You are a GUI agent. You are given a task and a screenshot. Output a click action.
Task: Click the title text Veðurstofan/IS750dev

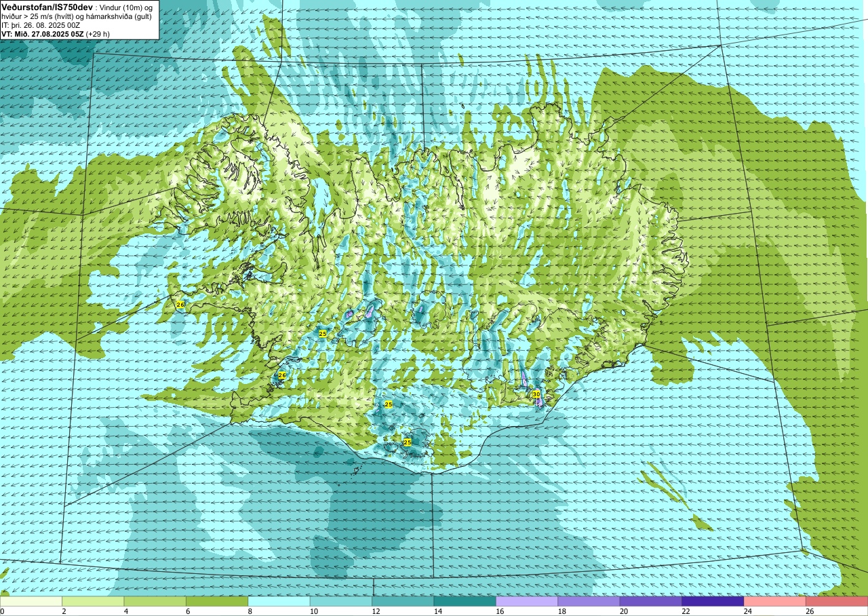click(47, 6)
